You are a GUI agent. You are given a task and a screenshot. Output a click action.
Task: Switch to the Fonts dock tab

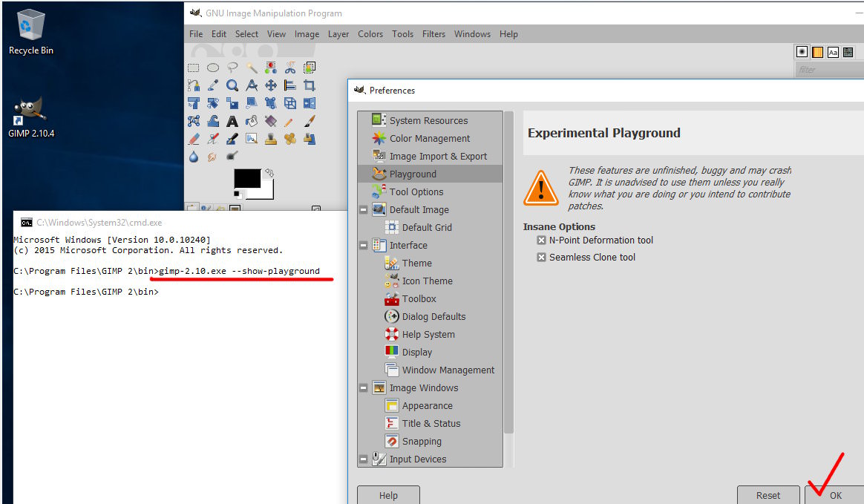pyautogui.click(x=833, y=52)
